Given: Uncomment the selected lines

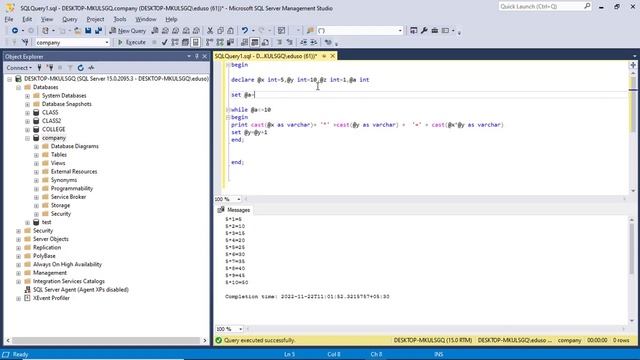Looking at the screenshot, I should (x=289, y=42).
